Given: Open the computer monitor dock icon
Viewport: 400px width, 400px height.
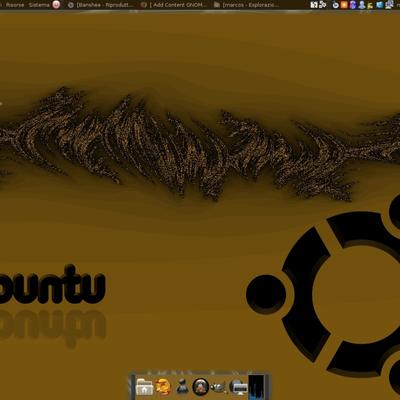Looking at the screenshot, I should (239, 387).
